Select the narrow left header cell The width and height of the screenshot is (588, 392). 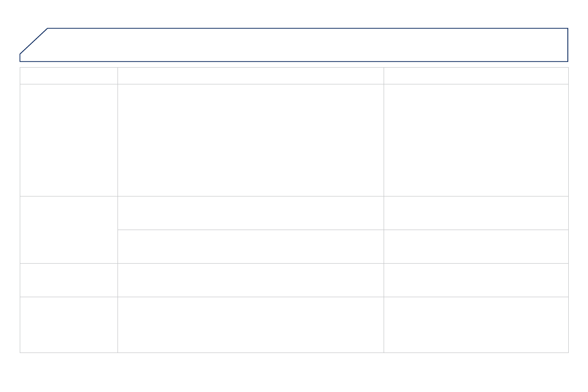(69, 76)
